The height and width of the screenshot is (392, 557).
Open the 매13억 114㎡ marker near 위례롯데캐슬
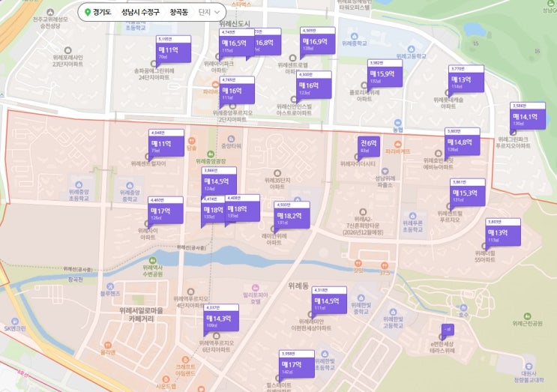466,79
